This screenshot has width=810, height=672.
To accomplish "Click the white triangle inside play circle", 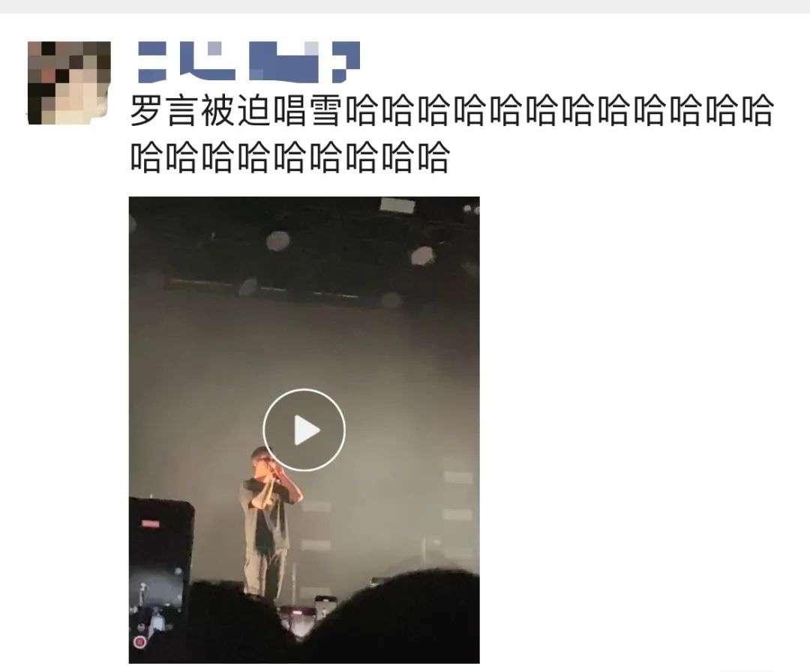I will pyautogui.click(x=307, y=430).
